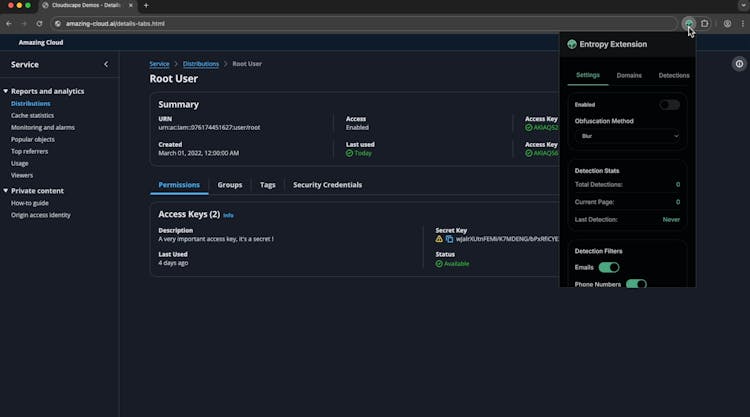Screen dimensions: 750x417
Task: Open Cache statistics in sidebar
Action: 33,115
